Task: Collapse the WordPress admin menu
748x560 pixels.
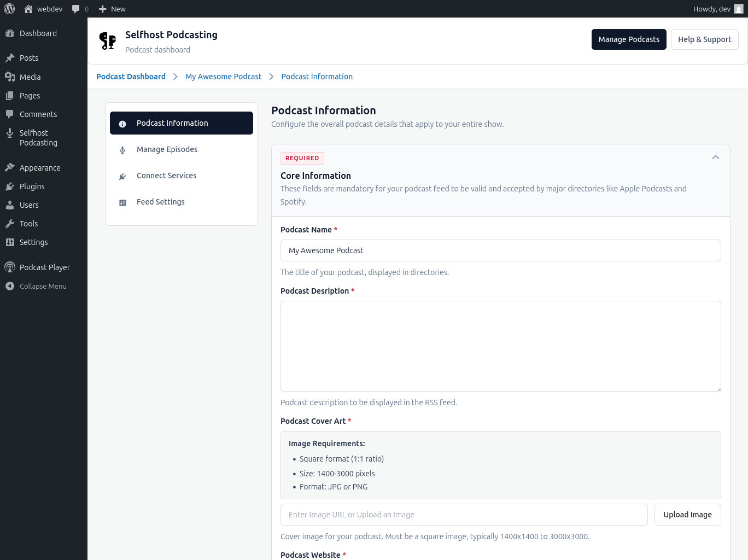Action: [36, 286]
